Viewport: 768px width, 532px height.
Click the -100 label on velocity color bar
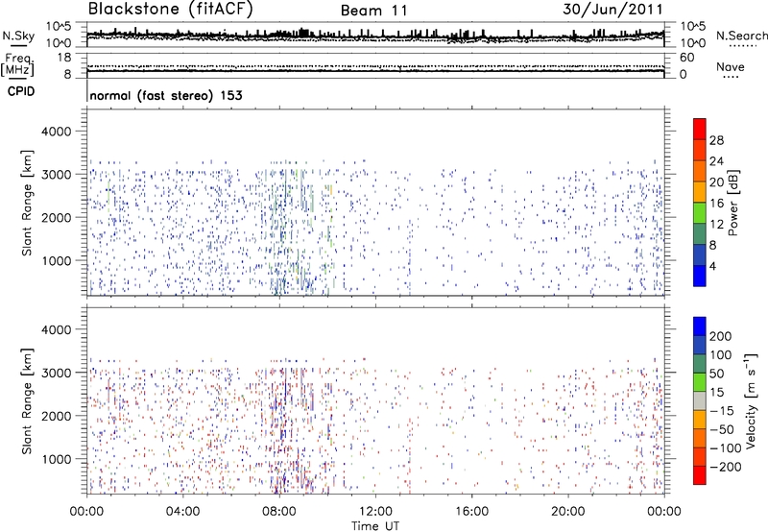coord(726,448)
